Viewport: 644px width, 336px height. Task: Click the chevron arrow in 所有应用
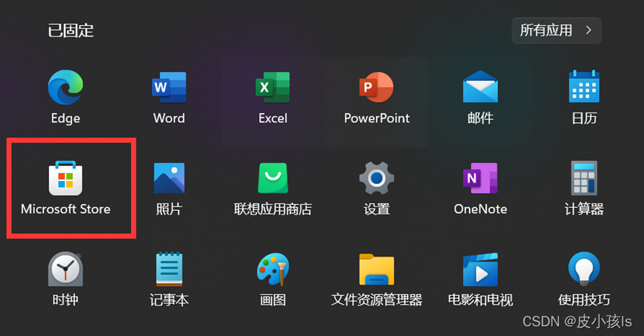[589, 30]
